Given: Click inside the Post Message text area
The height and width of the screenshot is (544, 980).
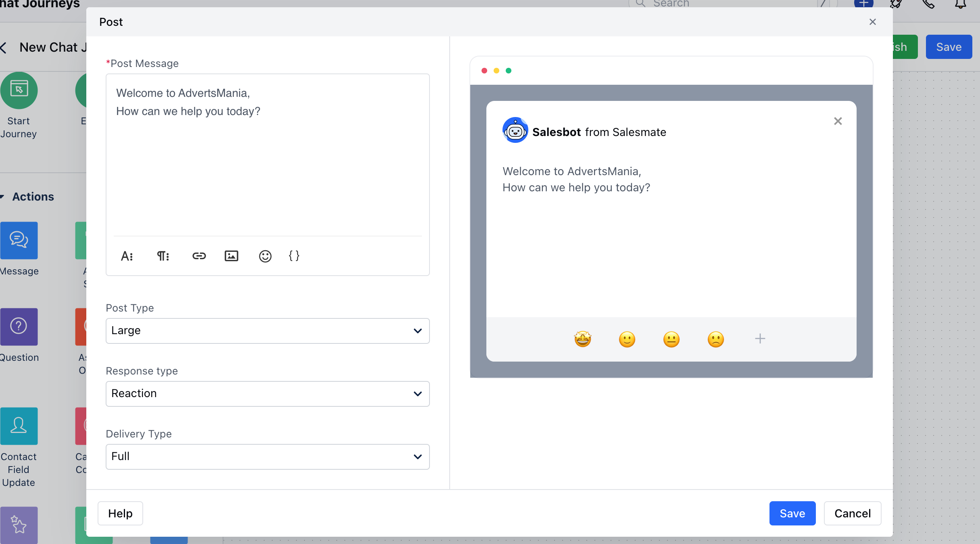Looking at the screenshot, I should tap(267, 155).
